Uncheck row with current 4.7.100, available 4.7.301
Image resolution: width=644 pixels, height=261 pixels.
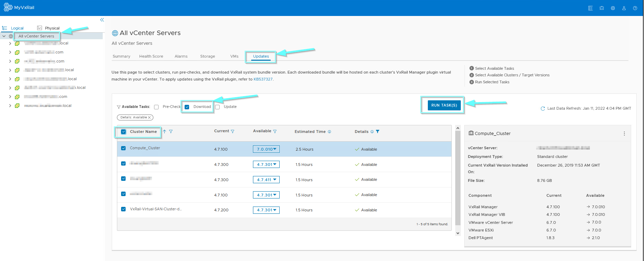point(123,194)
